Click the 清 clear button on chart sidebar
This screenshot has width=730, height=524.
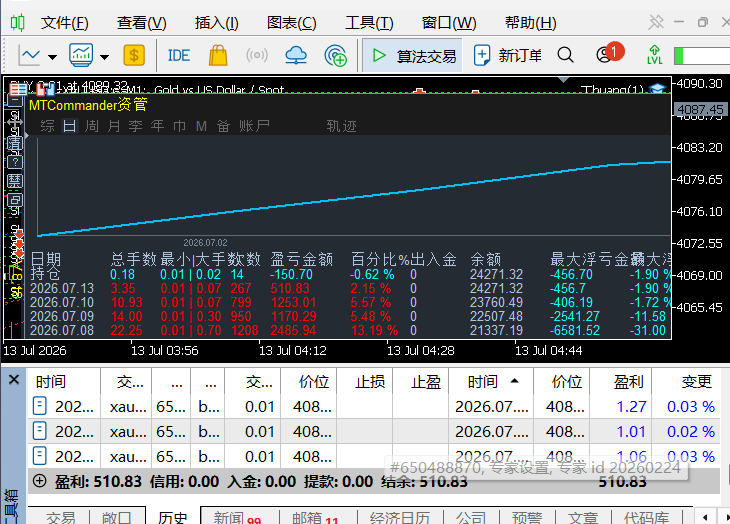(x=15, y=143)
